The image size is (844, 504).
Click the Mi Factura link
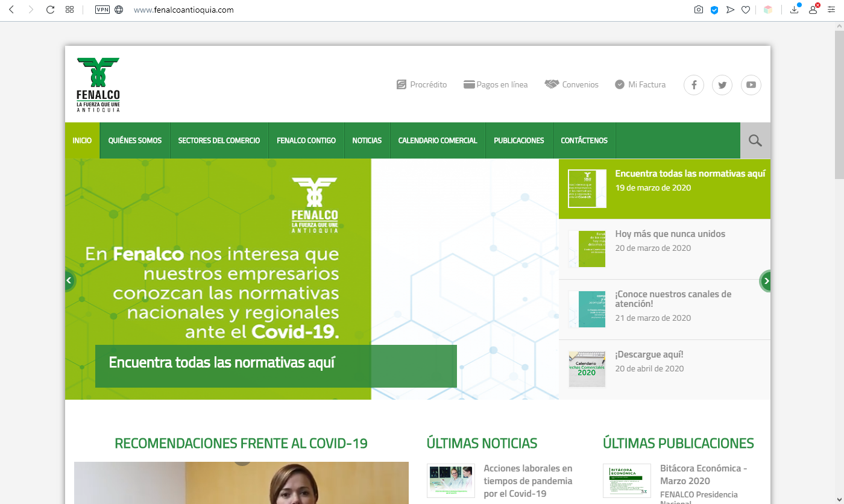(640, 85)
